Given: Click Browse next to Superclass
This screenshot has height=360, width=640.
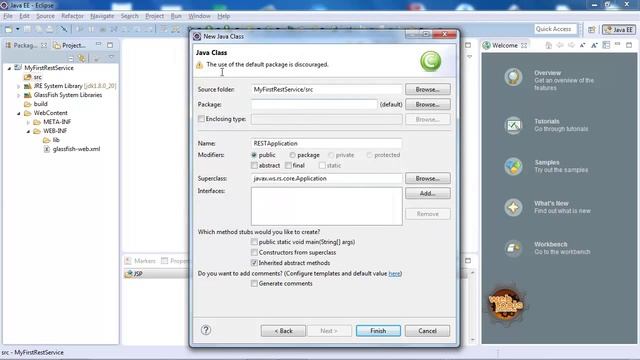Looking at the screenshot, I should (428, 178).
